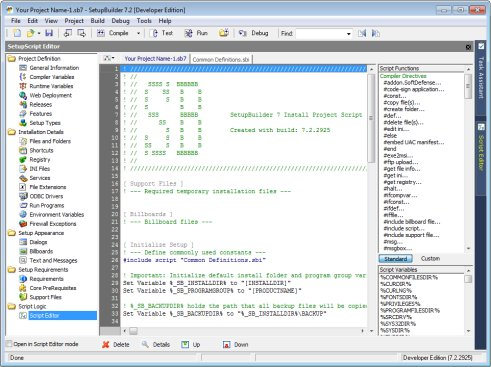This screenshot has height=367, width=491.
Task: Select Services tree item
Action: [40, 178]
